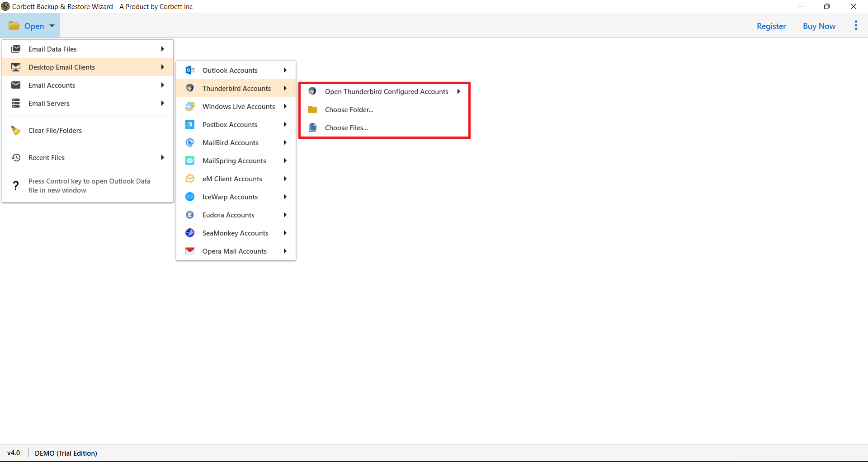This screenshot has width=868, height=462.
Task: Expand the Desktop Email Clients submenu arrow
Action: coord(162,67)
